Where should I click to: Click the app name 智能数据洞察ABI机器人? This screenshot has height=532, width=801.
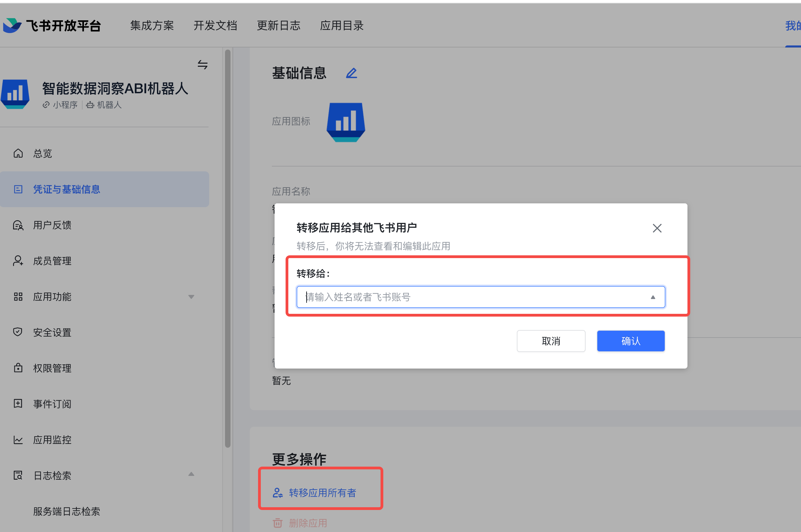coord(115,88)
